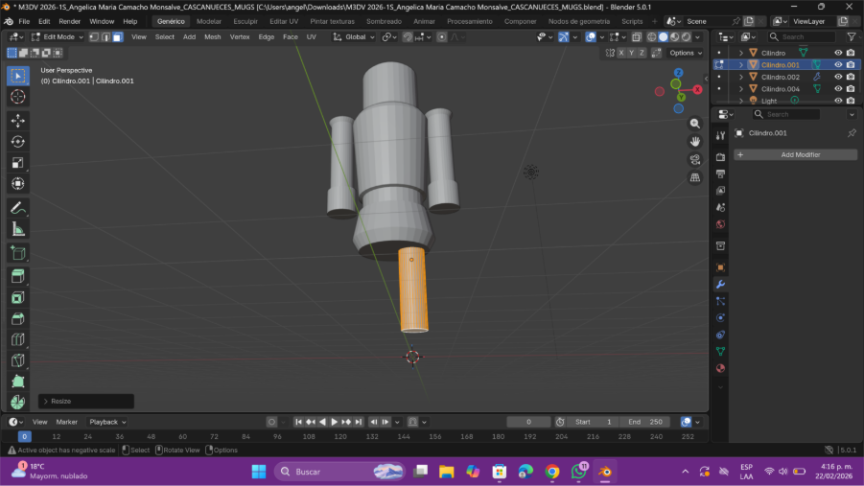Choose the Annotate pencil tool
The image size is (864, 486).
(x=18, y=208)
